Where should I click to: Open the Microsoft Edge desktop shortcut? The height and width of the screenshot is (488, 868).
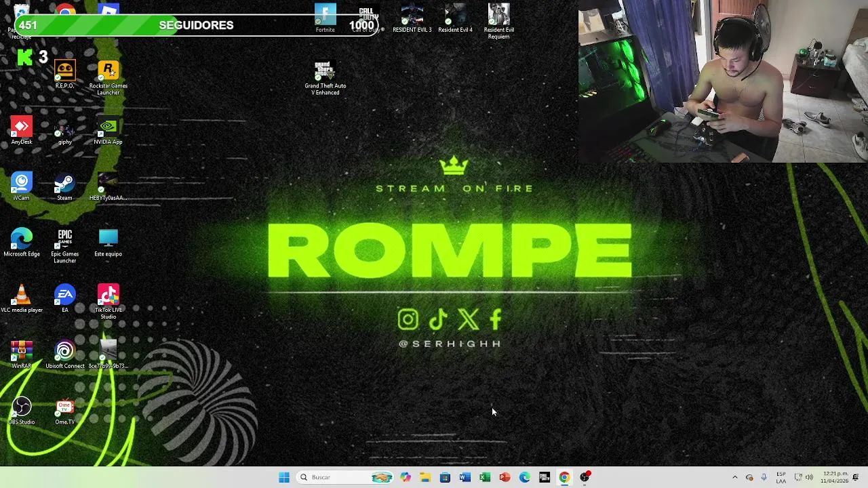pos(22,243)
